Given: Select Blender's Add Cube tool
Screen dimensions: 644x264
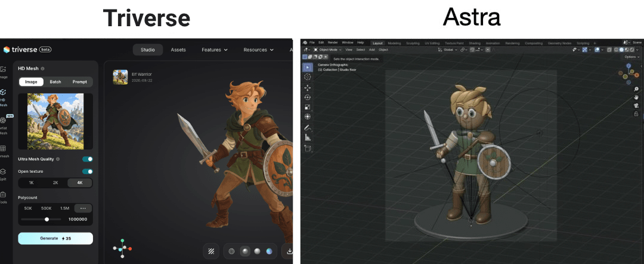Looking at the screenshot, I should (307, 148).
